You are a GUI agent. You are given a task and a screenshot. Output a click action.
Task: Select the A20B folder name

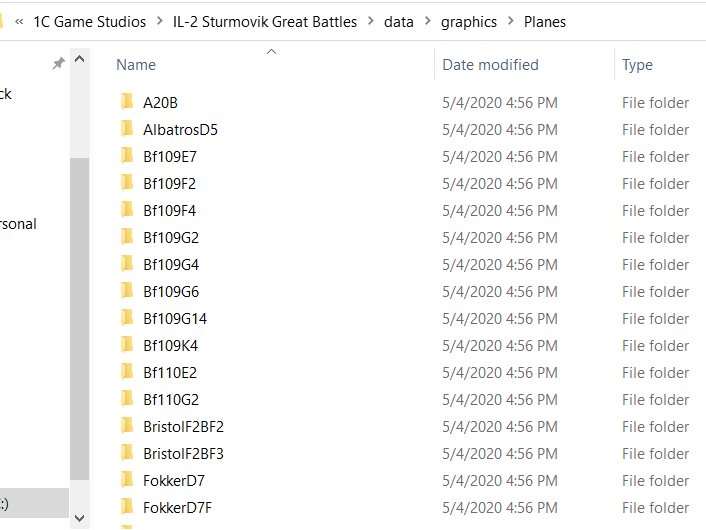[x=160, y=103]
